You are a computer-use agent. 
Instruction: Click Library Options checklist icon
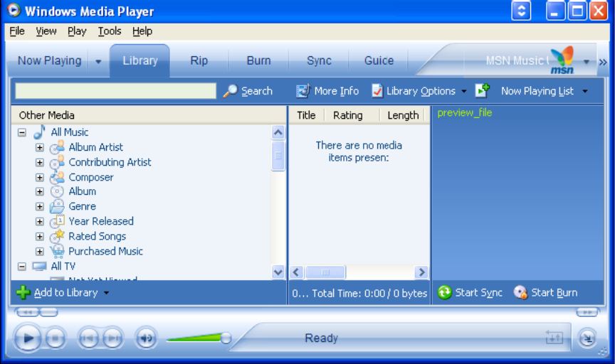(x=377, y=91)
